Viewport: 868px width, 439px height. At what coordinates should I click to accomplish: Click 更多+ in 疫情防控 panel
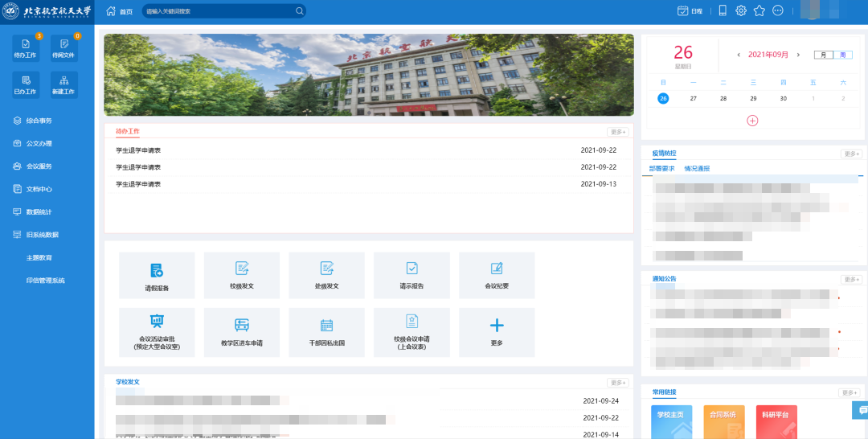[x=851, y=154]
